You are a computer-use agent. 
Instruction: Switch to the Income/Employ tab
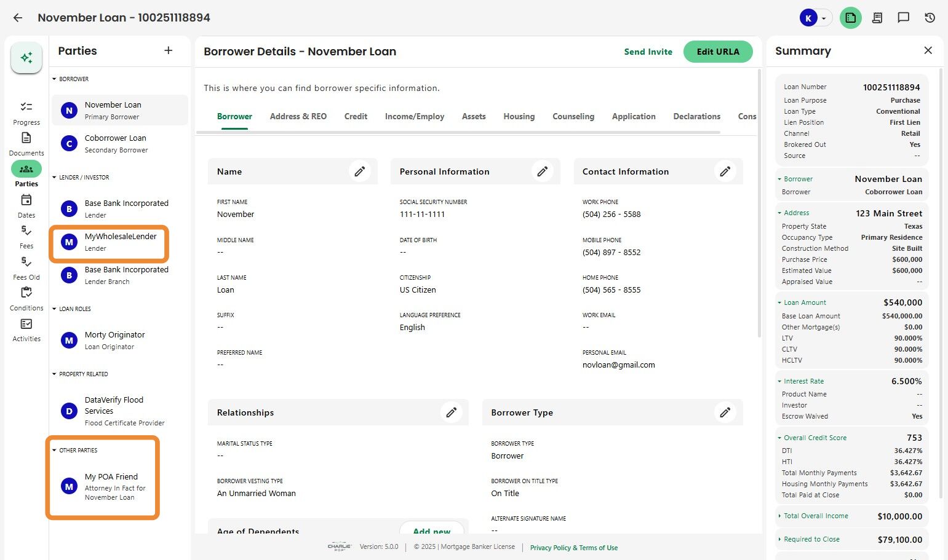click(x=414, y=116)
